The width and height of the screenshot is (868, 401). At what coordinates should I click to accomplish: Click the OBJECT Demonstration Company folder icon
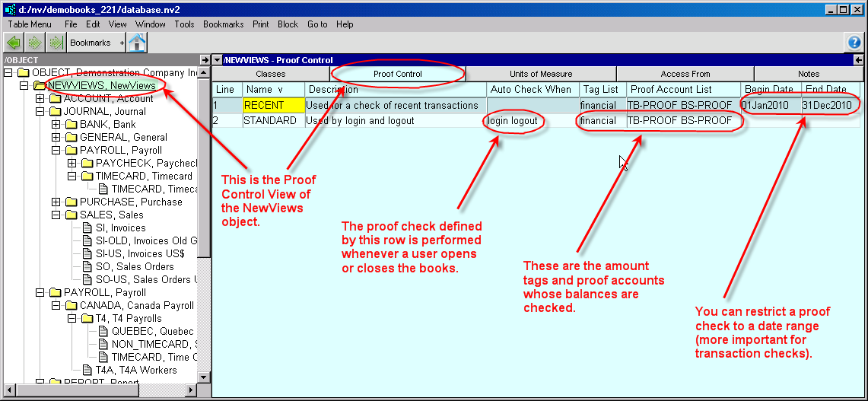coord(23,72)
